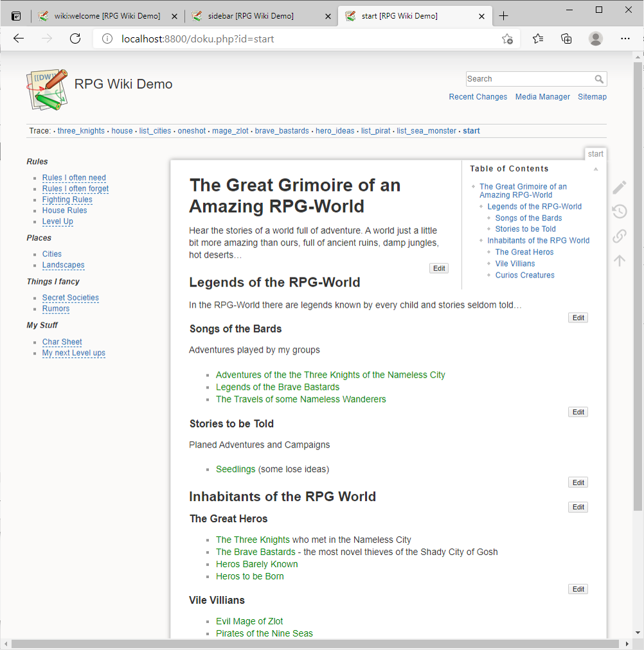Click Edit button below Heros to be Born
This screenshot has height=650, width=644.
point(578,589)
